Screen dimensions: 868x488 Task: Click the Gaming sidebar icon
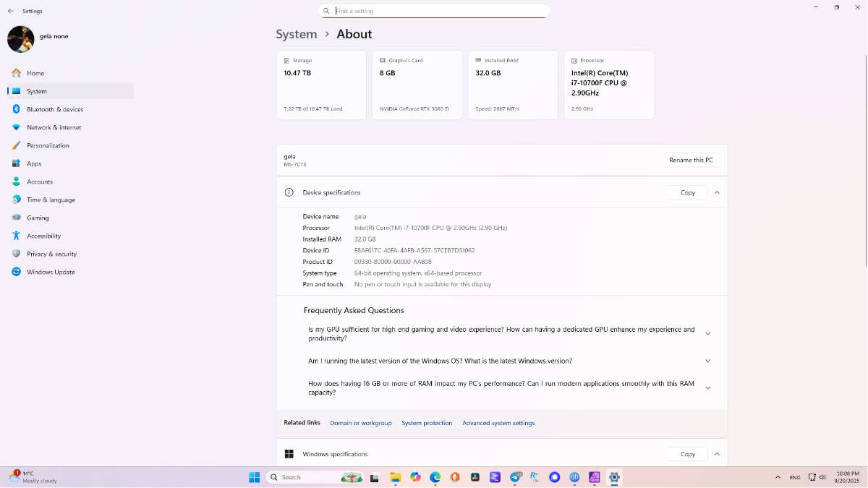16,218
